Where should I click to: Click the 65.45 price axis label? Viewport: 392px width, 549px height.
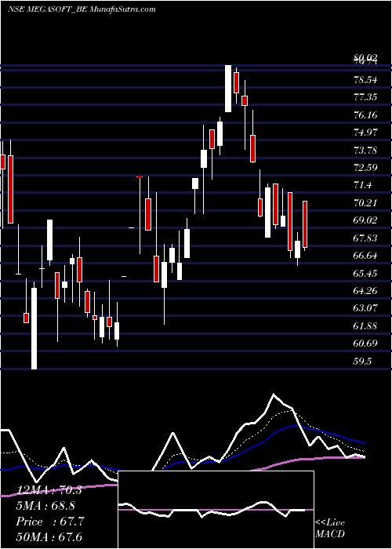pos(365,273)
